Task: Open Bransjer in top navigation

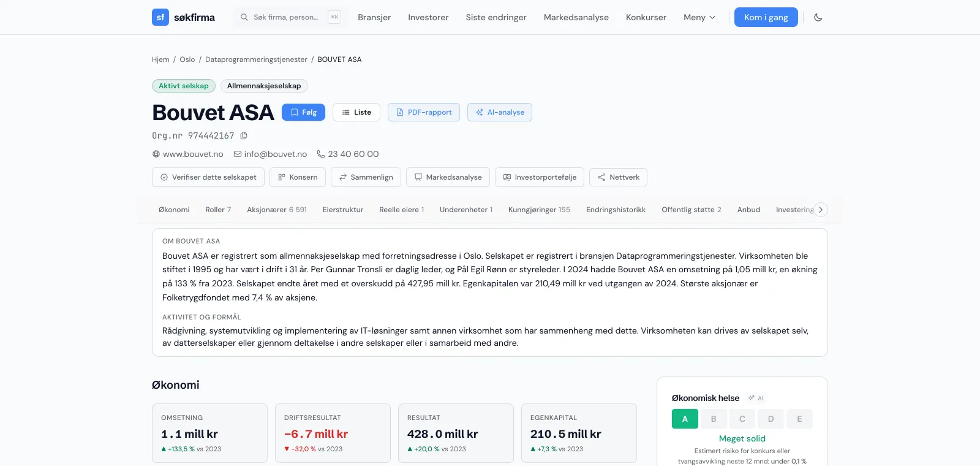Action: [x=374, y=17]
